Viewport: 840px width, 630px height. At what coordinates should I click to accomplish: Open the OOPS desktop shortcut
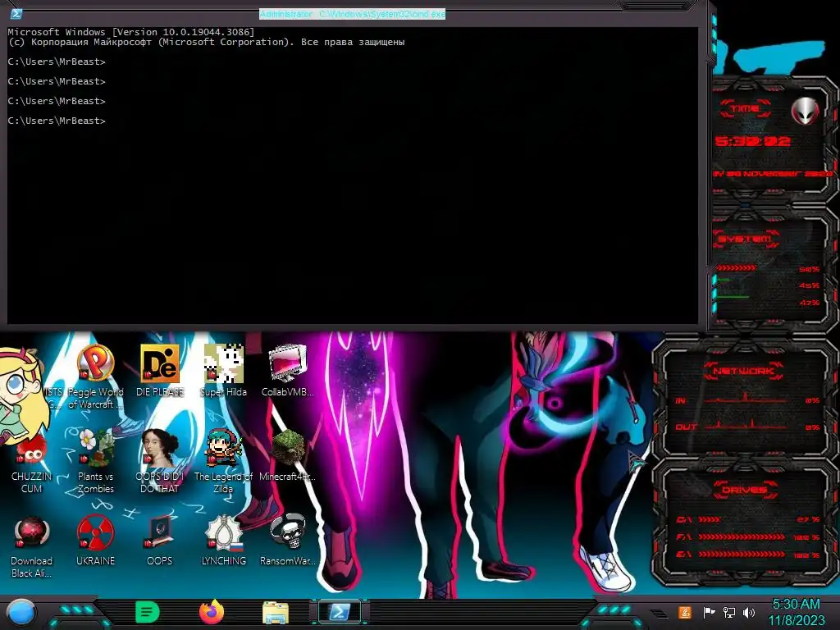coord(160,540)
